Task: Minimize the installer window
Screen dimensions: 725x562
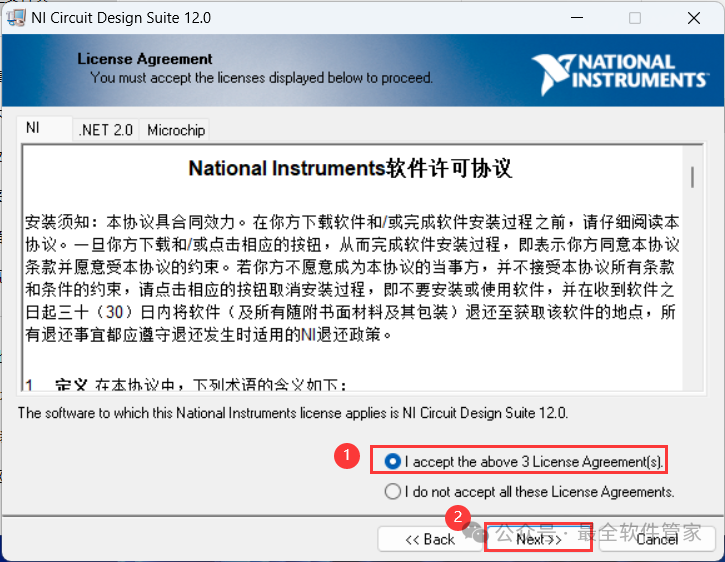Action: (574, 18)
